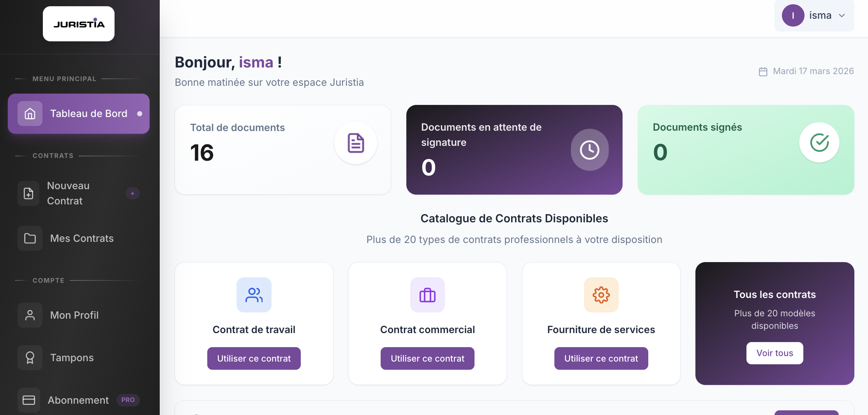
Task: Select the Mon Profil person icon
Action: click(x=30, y=315)
